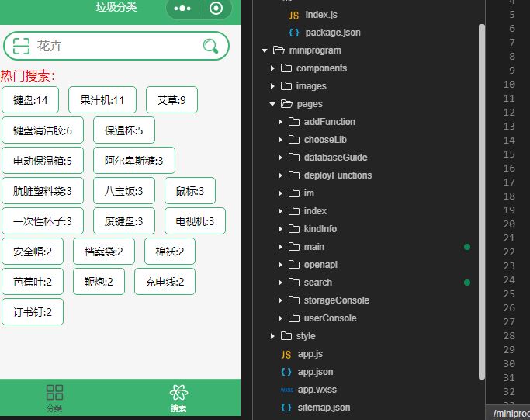The height and width of the screenshot is (420, 530).
Task: Tap the 废键盘:3 tag
Action: click(x=124, y=221)
